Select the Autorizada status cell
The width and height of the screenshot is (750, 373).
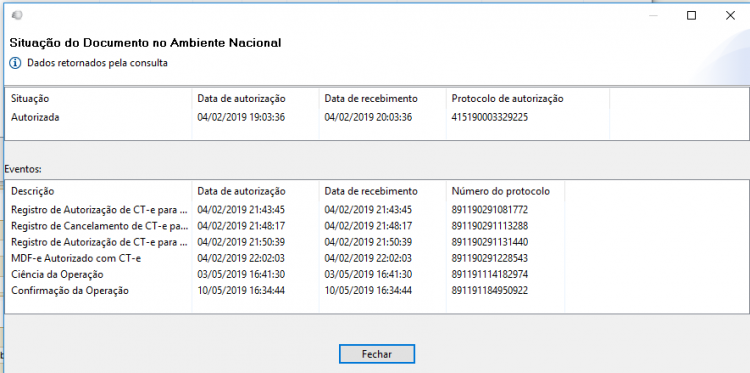click(35, 117)
